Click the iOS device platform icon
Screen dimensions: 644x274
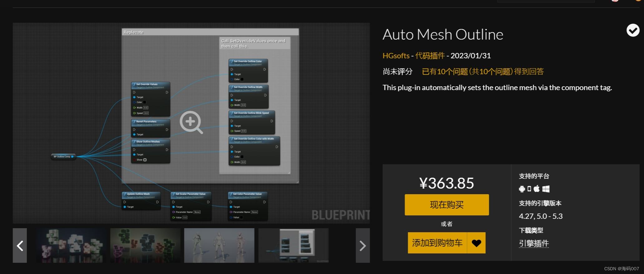(529, 189)
